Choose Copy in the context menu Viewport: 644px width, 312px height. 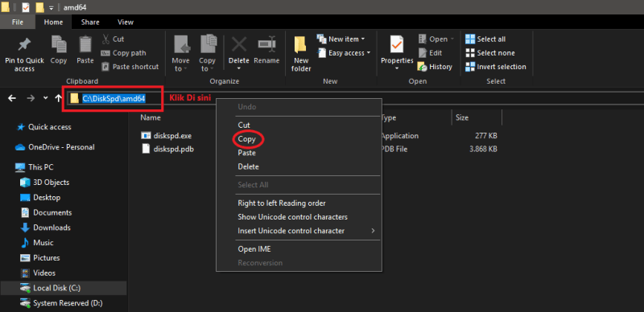point(247,139)
